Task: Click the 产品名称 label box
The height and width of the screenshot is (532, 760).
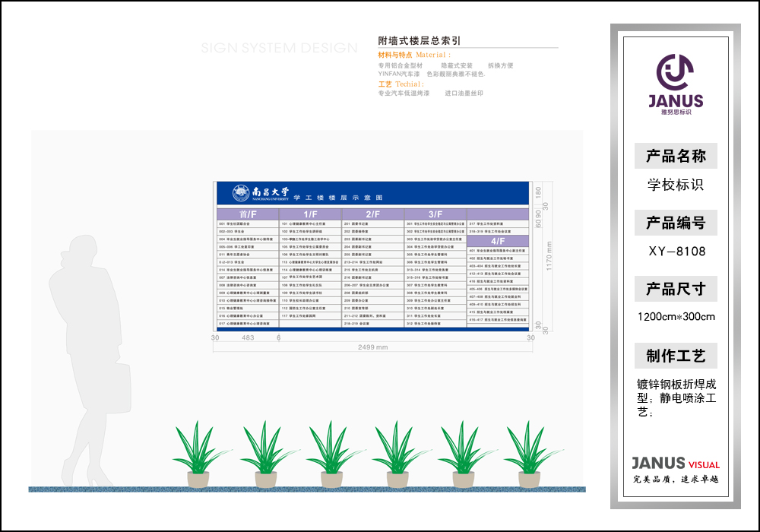Action: point(676,157)
